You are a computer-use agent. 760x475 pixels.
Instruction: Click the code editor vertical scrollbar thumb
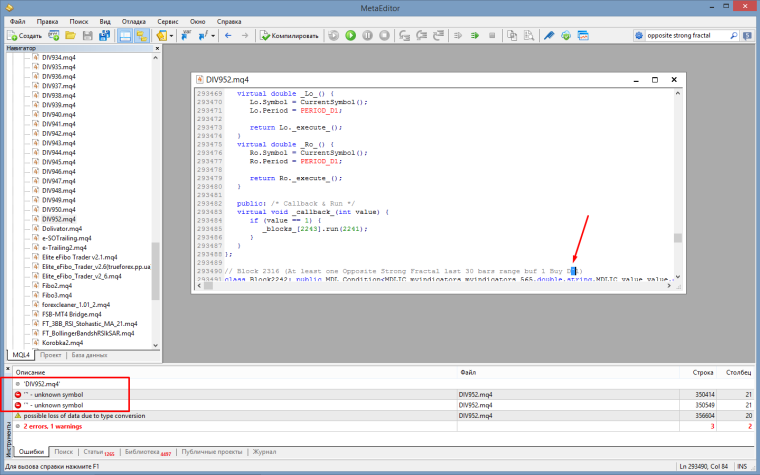pyautogui.click(x=678, y=238)
